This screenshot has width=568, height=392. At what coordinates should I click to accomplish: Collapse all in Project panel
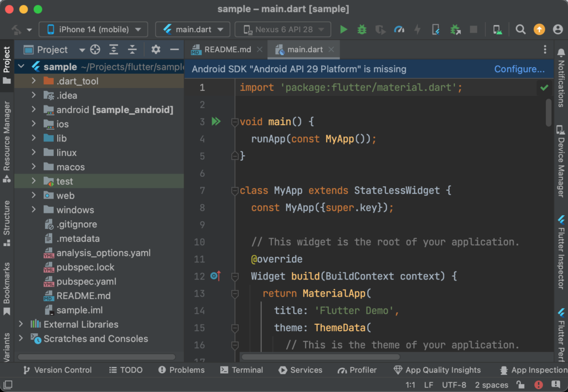pos(132,49)
